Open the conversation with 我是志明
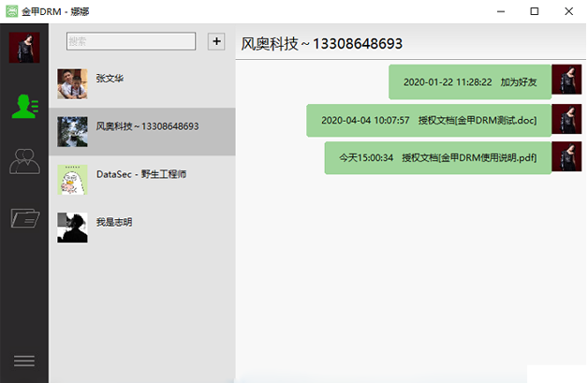 pos(113,221)
